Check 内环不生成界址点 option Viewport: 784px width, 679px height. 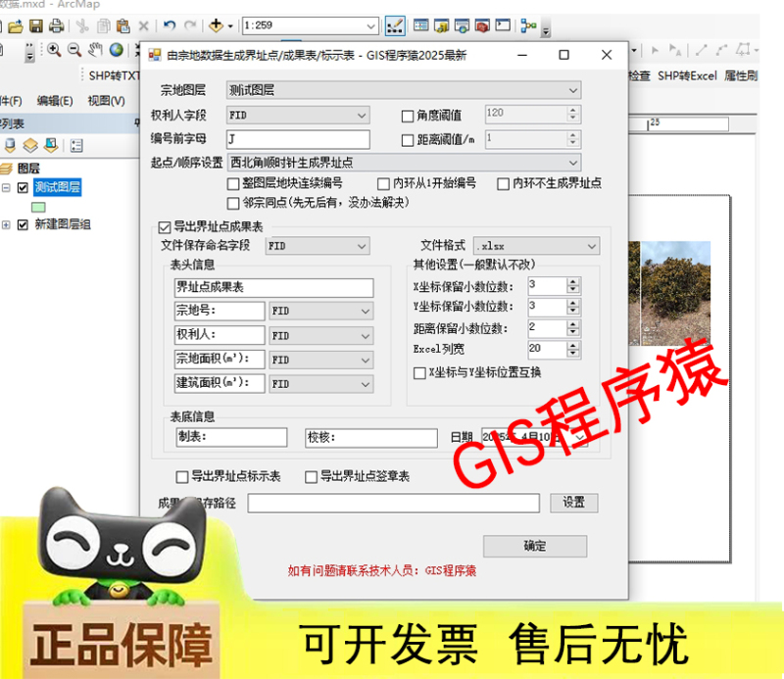click(x=503, y=184)
